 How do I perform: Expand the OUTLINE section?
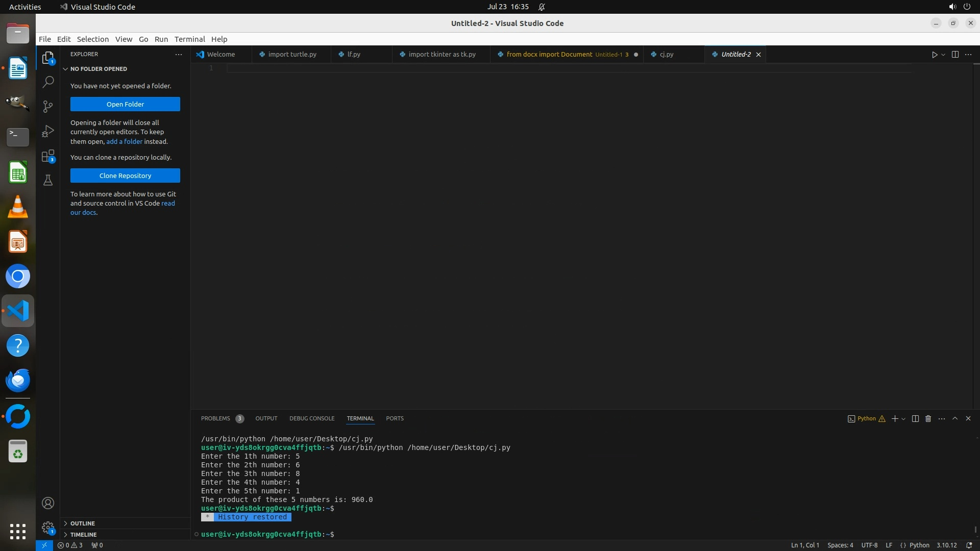(x=82, y=523)
